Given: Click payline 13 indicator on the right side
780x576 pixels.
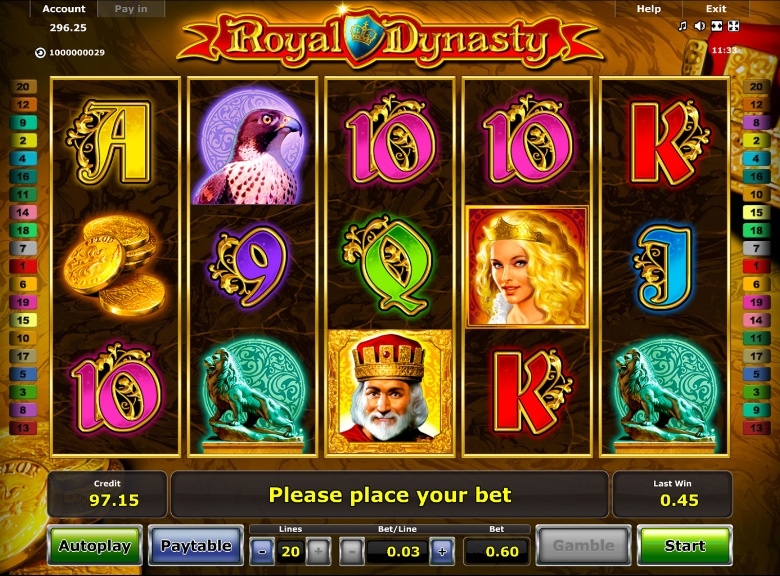Looking at the screenshot, I should tap(756, 428).
